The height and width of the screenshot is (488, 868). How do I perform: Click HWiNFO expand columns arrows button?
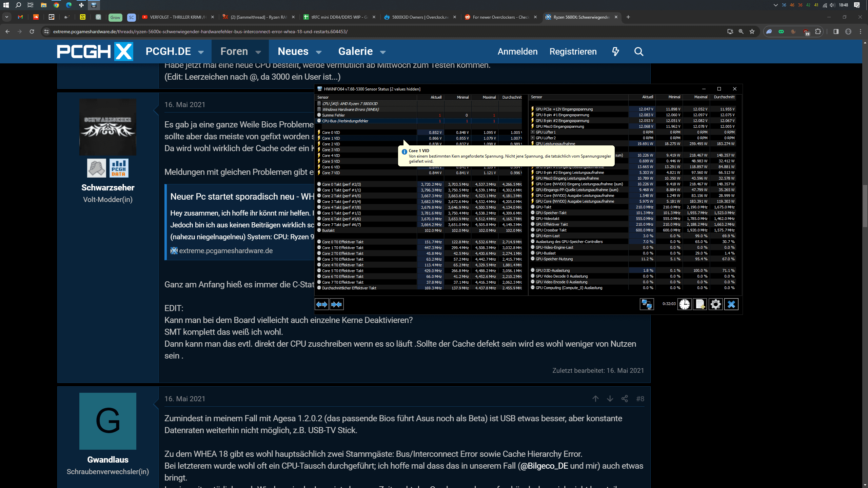[x=322, y=304]
